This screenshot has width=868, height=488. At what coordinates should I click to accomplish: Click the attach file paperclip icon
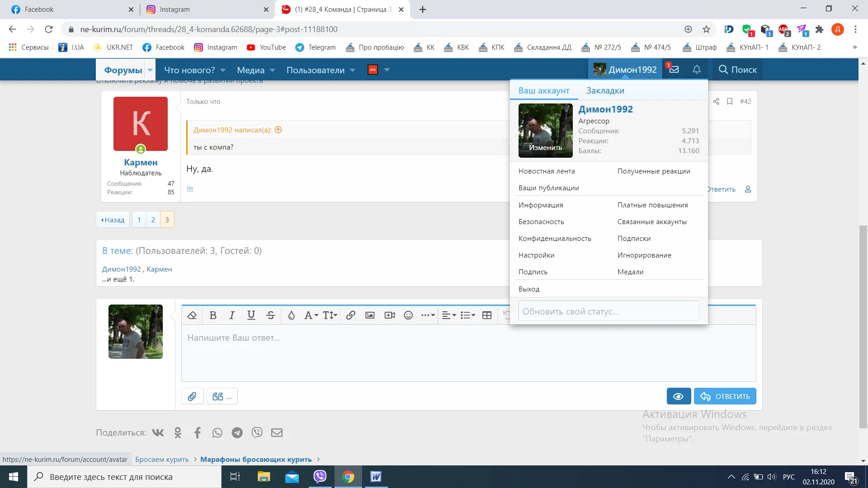coord(192,396)
